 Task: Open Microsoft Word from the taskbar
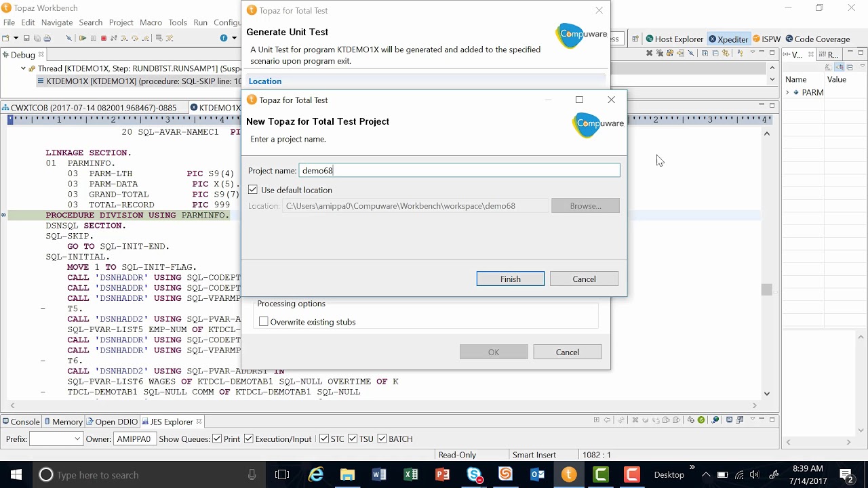pos(379,474)
